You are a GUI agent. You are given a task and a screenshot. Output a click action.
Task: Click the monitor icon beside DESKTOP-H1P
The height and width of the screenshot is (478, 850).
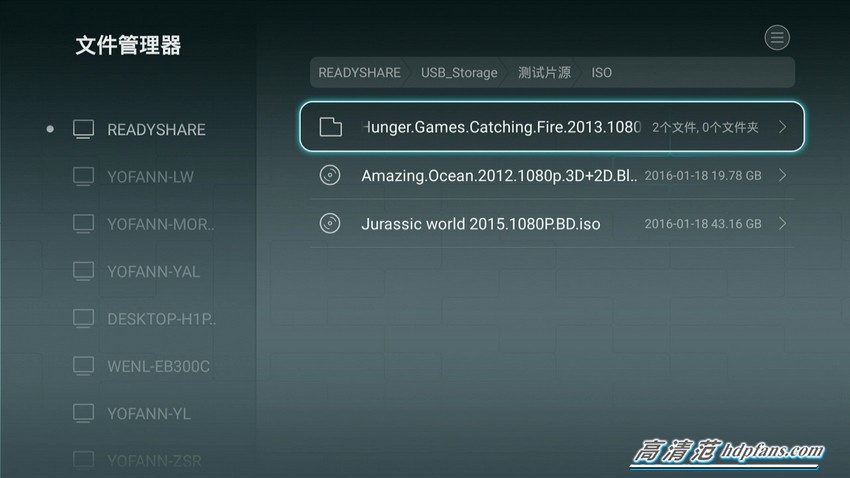[x=84, y=319]
